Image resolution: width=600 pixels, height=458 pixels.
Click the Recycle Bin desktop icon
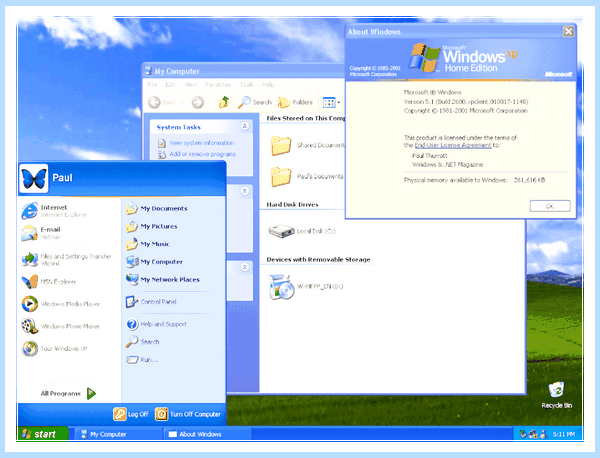pyautogui.click(x=556, y=394)
